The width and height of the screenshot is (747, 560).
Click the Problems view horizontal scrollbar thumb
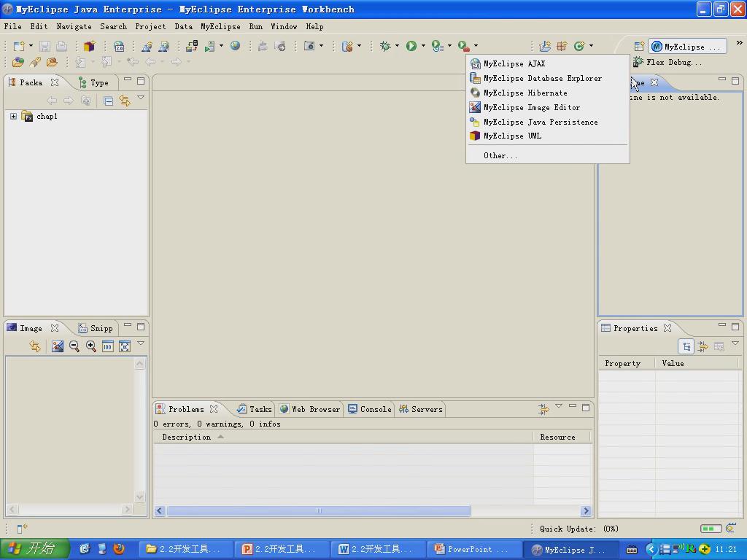coord(319,511)
